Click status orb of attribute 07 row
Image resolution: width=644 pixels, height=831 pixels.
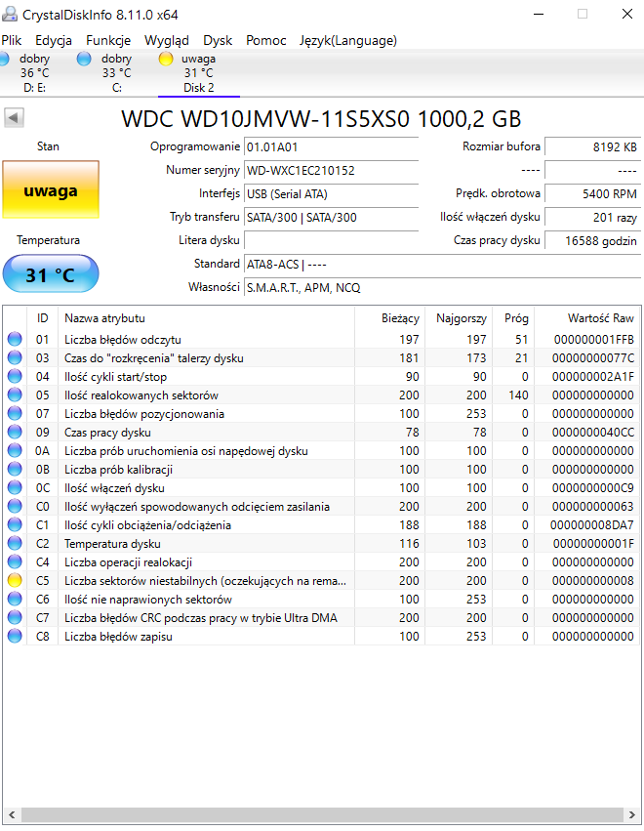tap(15, 413)
